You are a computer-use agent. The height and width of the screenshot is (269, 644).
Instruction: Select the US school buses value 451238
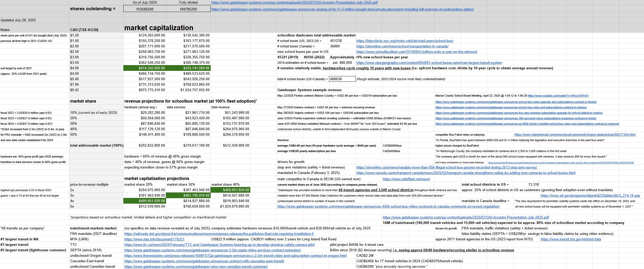[342, 41]
